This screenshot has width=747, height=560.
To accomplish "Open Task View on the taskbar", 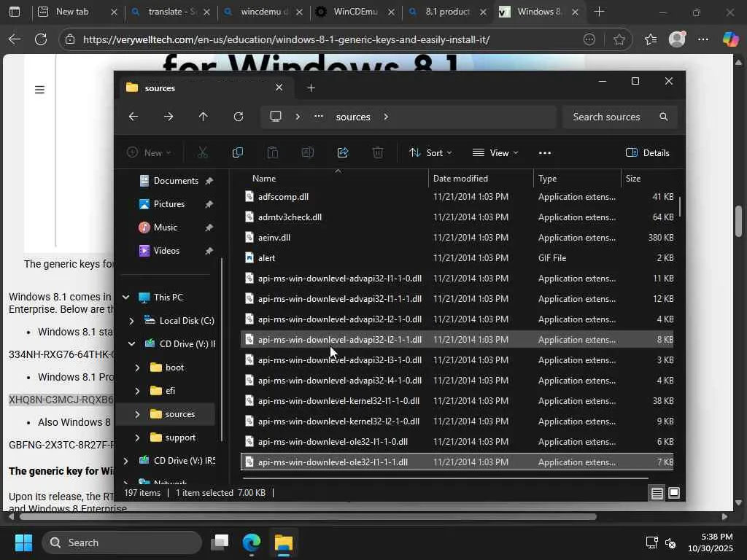I will 220,542.
